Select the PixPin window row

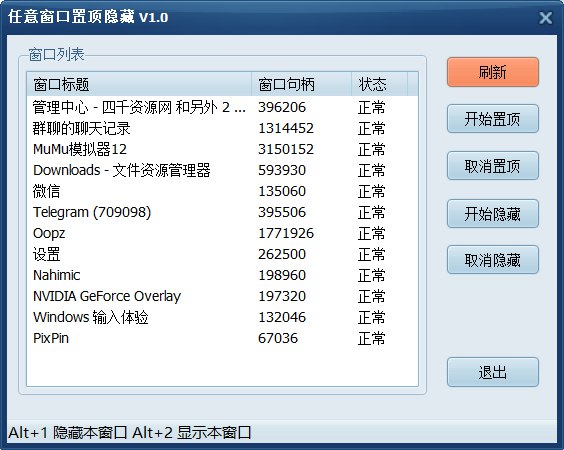pos(222,338)
